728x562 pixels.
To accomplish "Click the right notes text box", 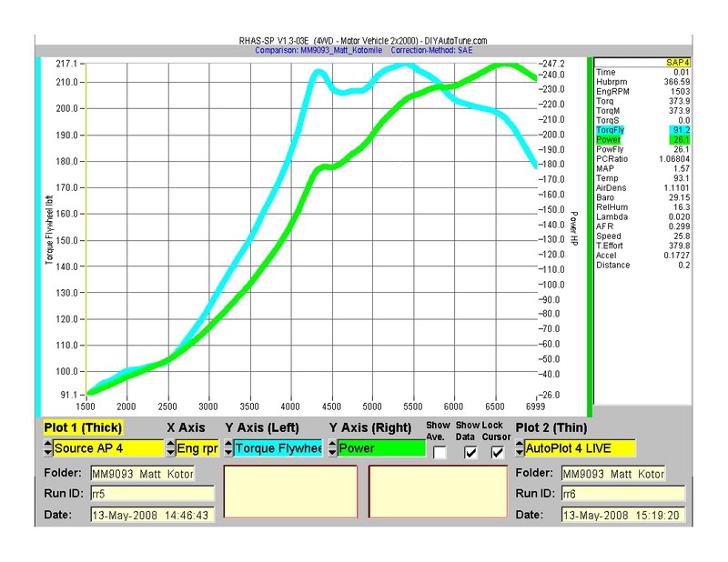I will [x=438, y=492].
